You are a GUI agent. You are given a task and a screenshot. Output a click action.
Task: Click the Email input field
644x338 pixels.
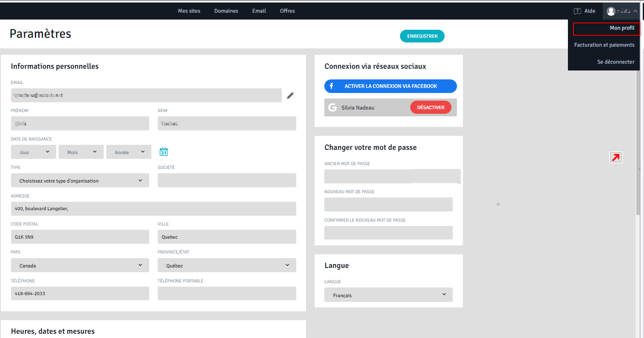click(146, 95)
